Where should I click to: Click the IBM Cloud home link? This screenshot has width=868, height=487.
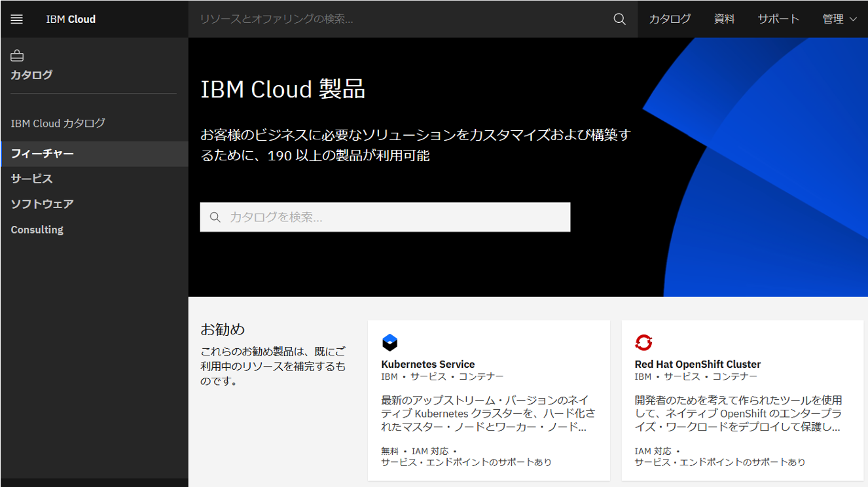[71, 19]
